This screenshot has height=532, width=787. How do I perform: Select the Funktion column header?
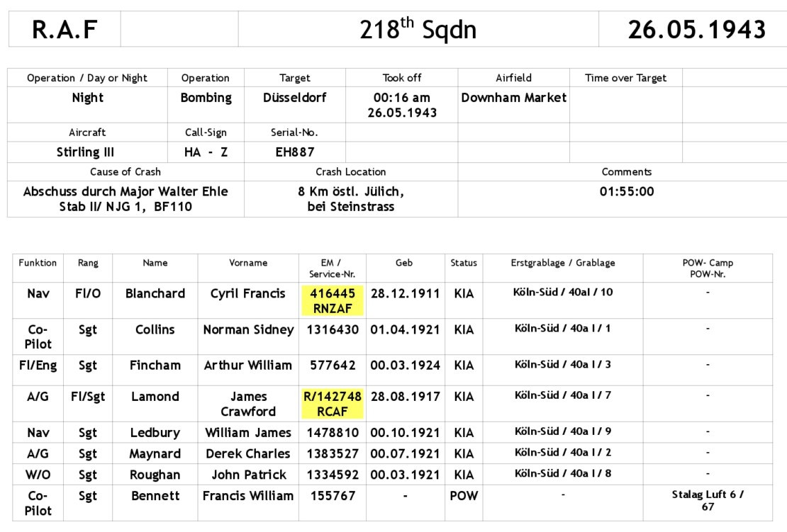click(38, 263)
